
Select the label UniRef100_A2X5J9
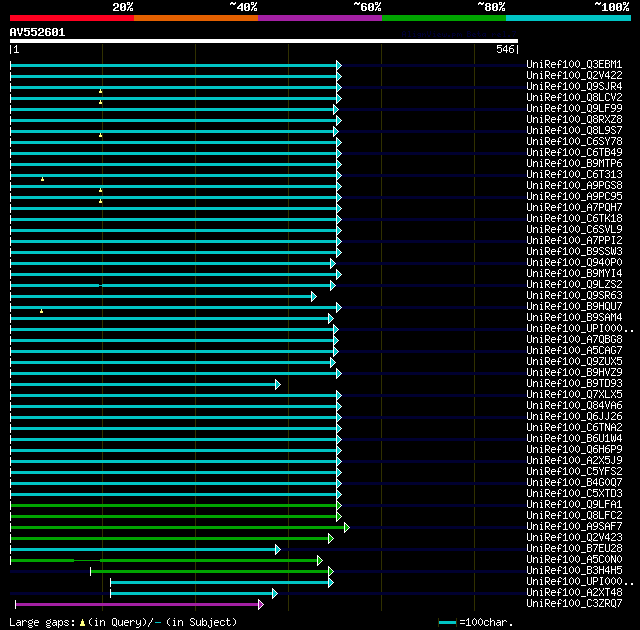click(x=574, y=461)
